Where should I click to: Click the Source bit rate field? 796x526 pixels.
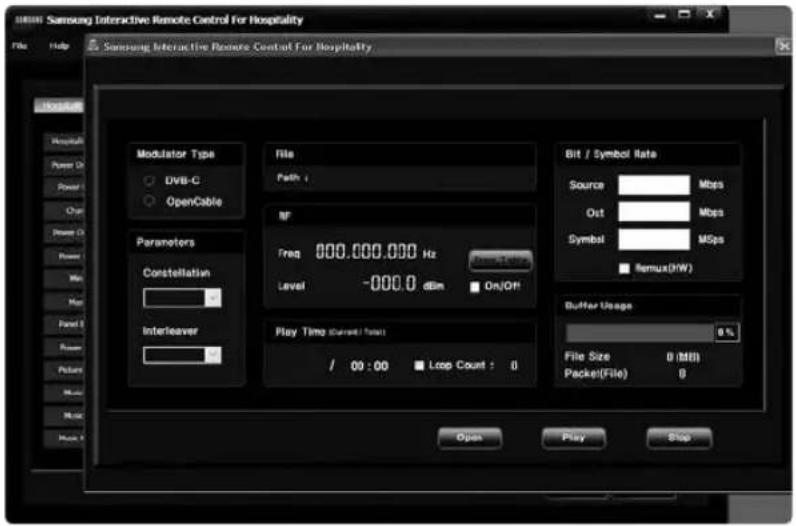pos(654,185)
